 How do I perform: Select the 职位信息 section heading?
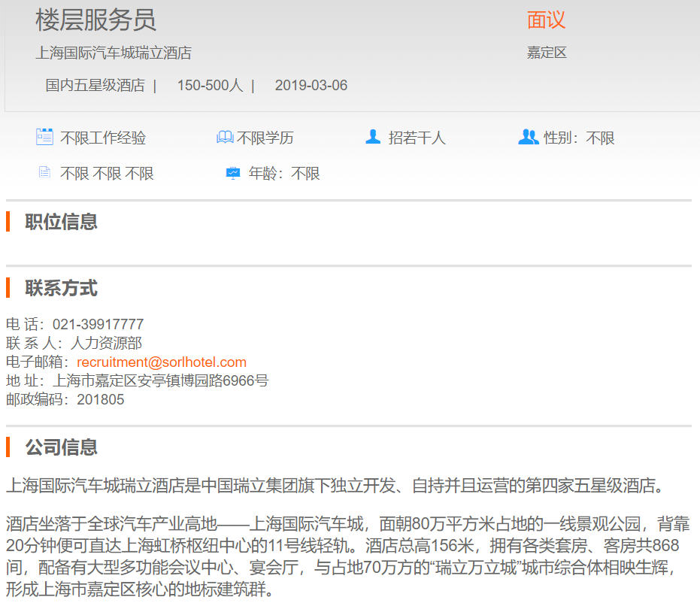click(61, 222)
